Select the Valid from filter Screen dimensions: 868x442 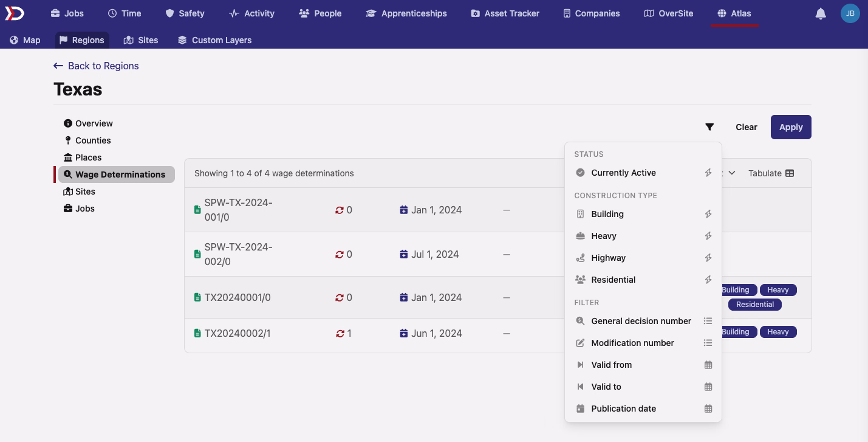coord(643,365)
